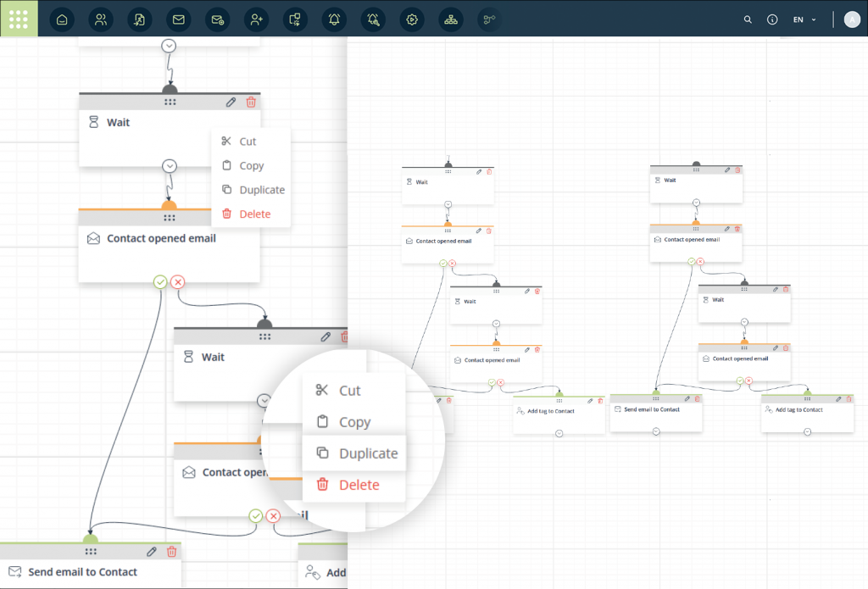The image size is (868, 589).
Task: Delete the enlarged Send email to Contact node
Action: point(171,552)
